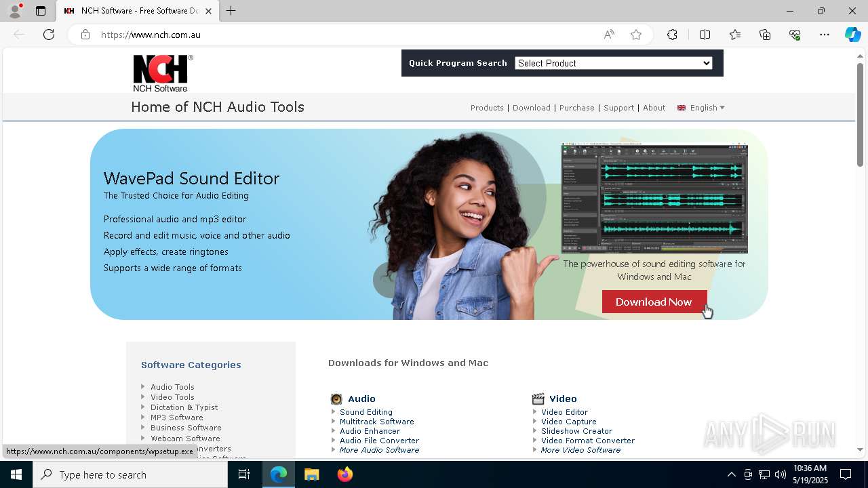Open the Slideshow Creator link
Viewport: 868px width, 488px height.
[577, 431]
